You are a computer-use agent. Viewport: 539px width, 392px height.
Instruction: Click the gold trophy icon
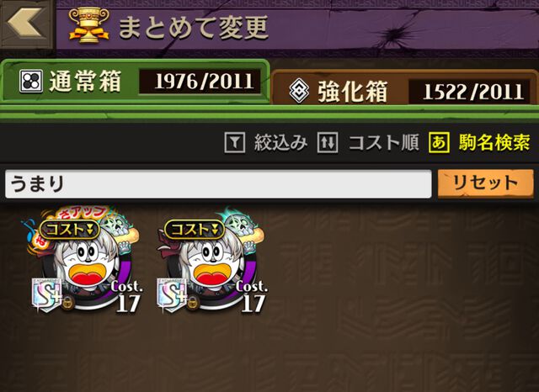[x=89, y=25]
